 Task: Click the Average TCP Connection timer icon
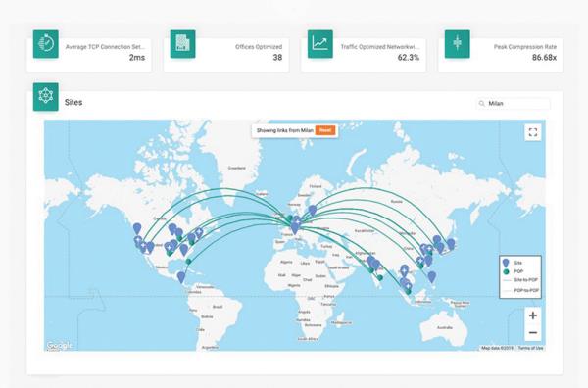coord(46,44)
